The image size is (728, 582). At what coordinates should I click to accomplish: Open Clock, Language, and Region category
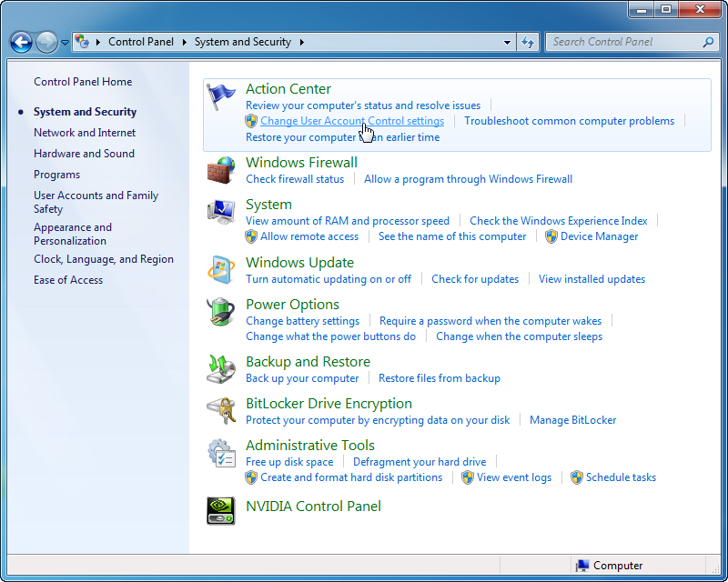click(104, 259)
